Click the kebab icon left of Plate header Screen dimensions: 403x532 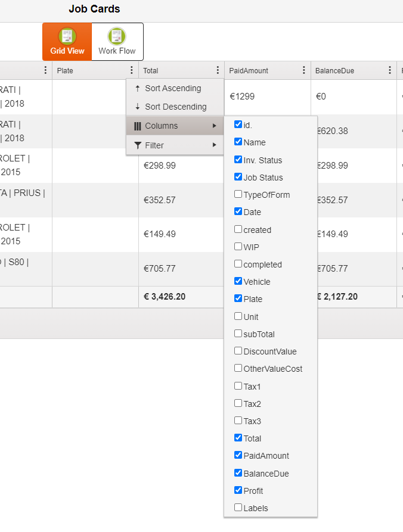46,70
